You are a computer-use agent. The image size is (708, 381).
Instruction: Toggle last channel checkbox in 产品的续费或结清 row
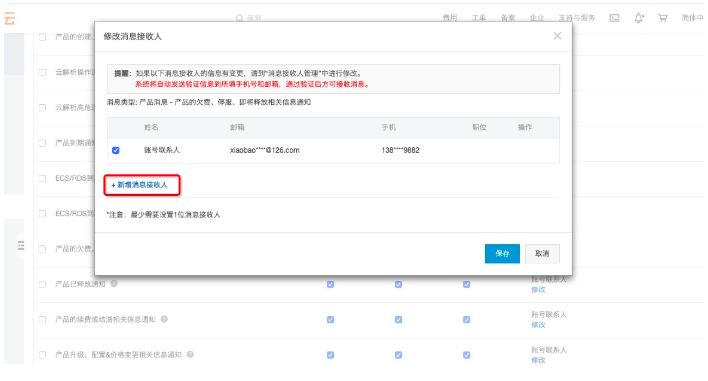click(466, 320)
